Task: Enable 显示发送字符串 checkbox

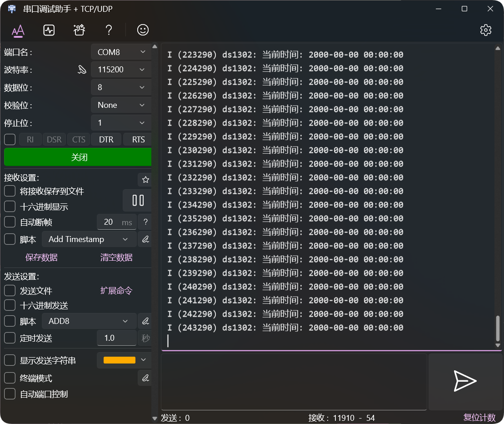Action: 10,360
